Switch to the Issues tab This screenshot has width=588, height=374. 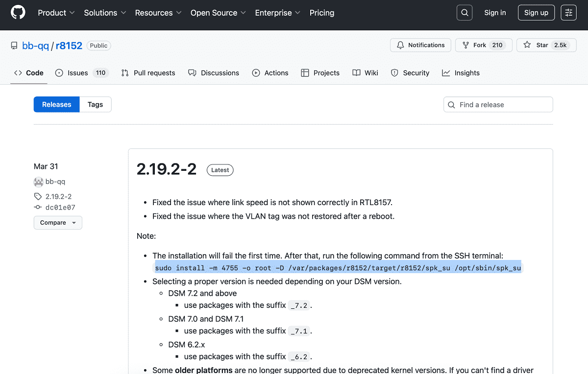tap(80, 73)
